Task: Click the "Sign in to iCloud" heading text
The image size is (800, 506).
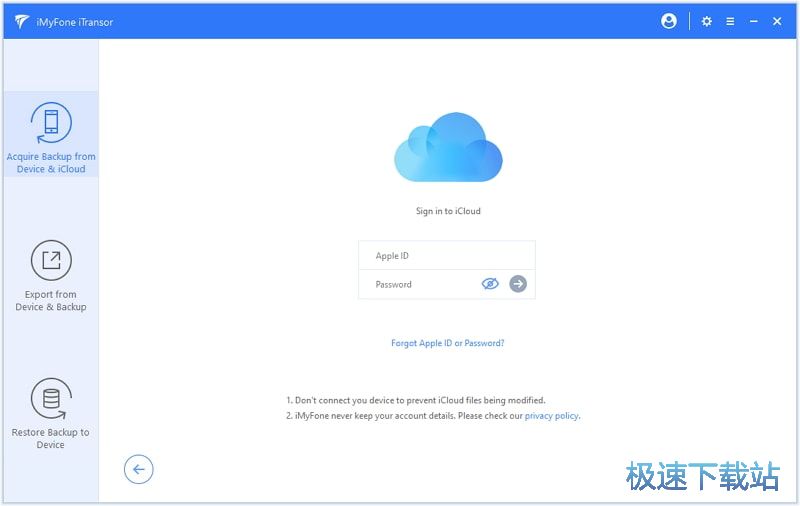Action: coord(448,211)
